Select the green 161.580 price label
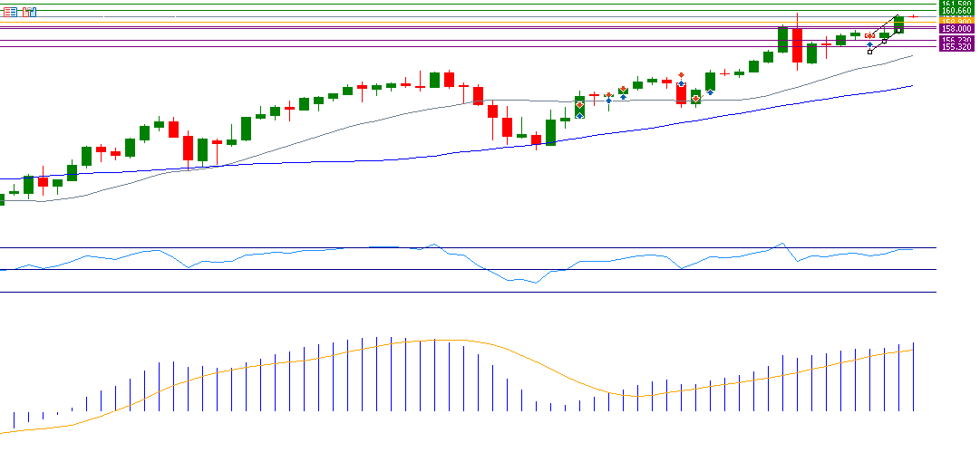The height and width of the screenshot is (462, 980). [x=956, y=5]
